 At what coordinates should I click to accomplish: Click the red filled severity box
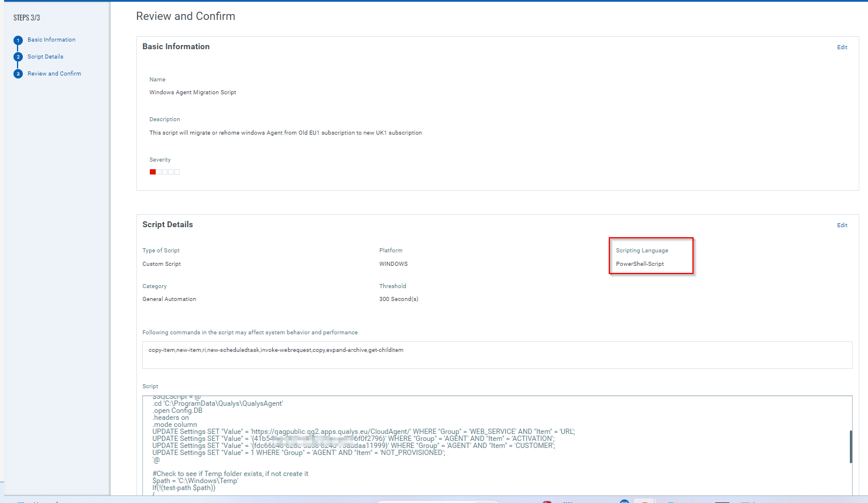click(153, 172)
